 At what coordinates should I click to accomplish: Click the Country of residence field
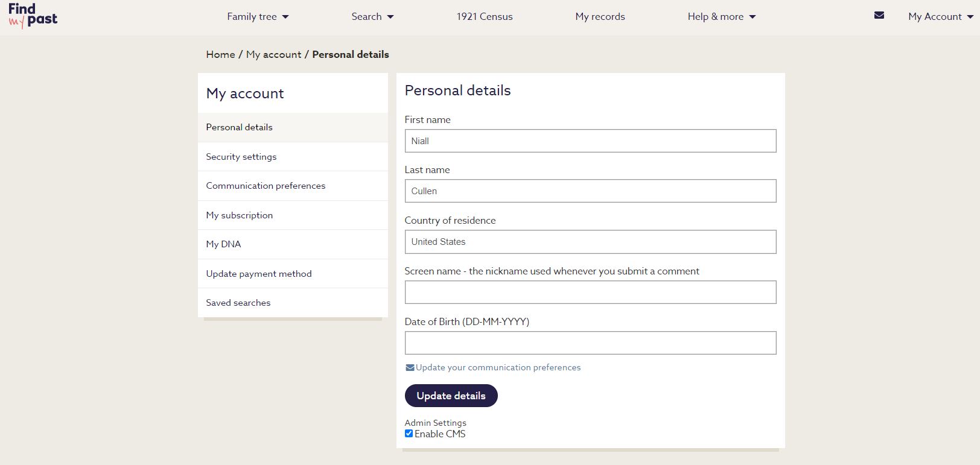coord(590,242)
